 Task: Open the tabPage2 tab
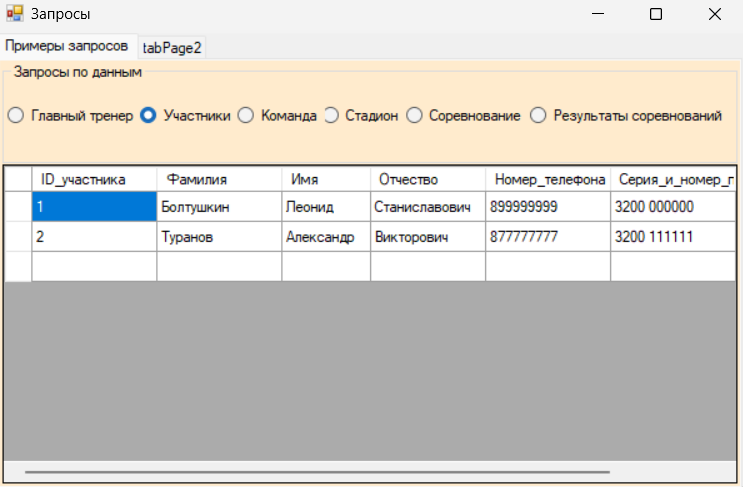(172, 48)
